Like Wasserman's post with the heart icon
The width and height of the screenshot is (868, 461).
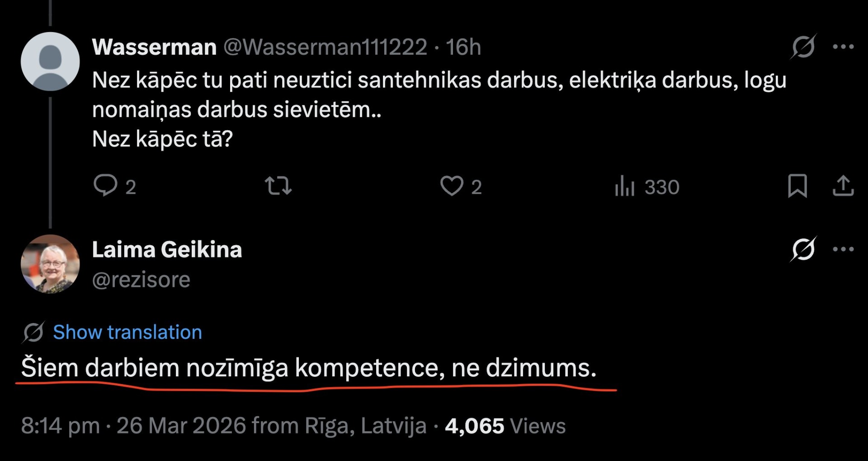452,186
